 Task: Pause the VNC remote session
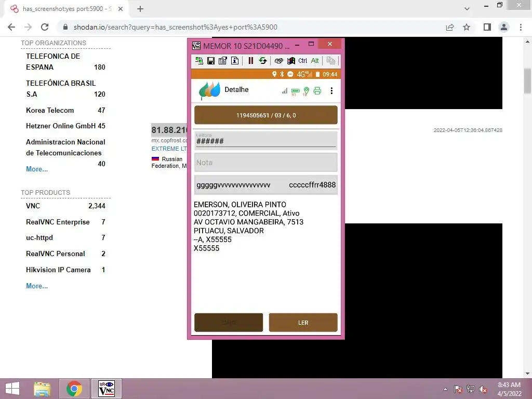(251, 61)
